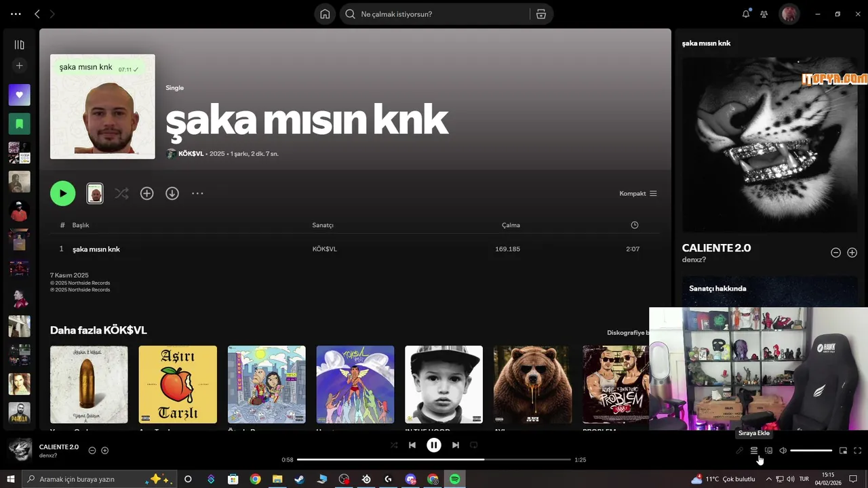Skip to the previous track
This screenshot has width=868, height=488.
click(x=412, y=445)
